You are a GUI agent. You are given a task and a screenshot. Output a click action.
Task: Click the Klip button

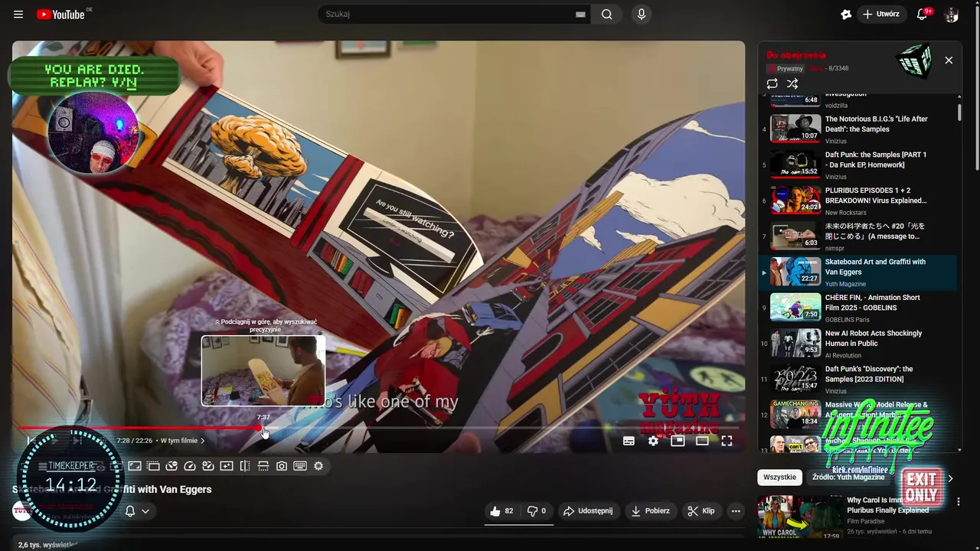click(x=701, y=511)
